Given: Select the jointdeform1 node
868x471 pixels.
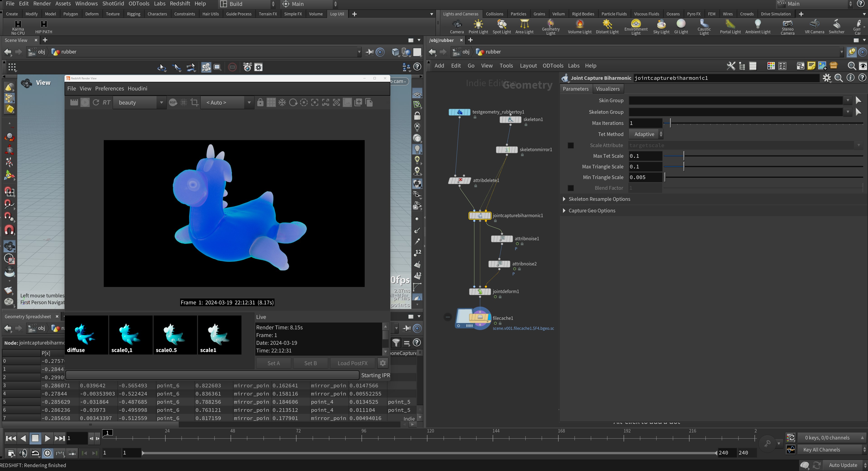Looking at the screenshot, I should pos(480,292).
